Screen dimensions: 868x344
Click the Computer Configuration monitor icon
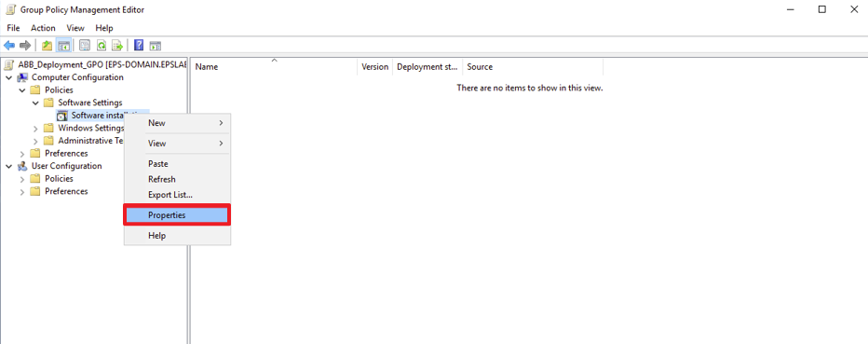[22, 77]
